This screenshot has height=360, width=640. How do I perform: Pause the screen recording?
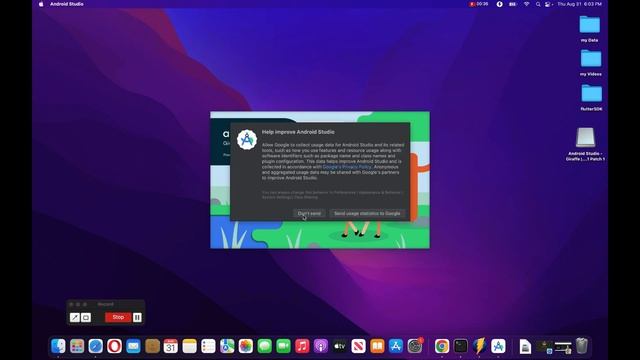point(137,317)
